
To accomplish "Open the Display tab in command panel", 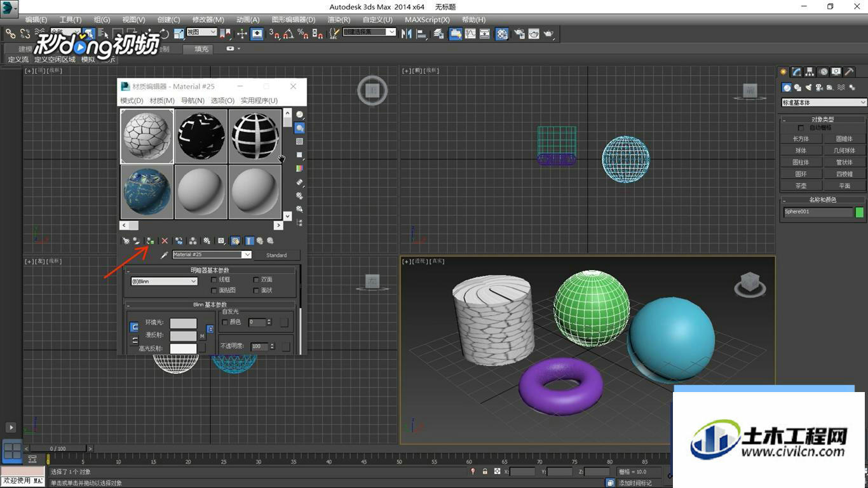I will pos(836,72).
